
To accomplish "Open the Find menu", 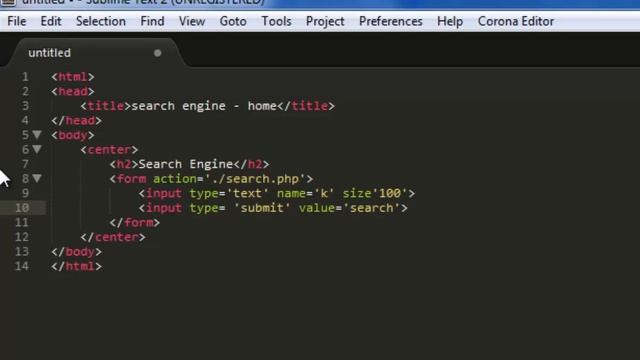I will pos(152,21).
